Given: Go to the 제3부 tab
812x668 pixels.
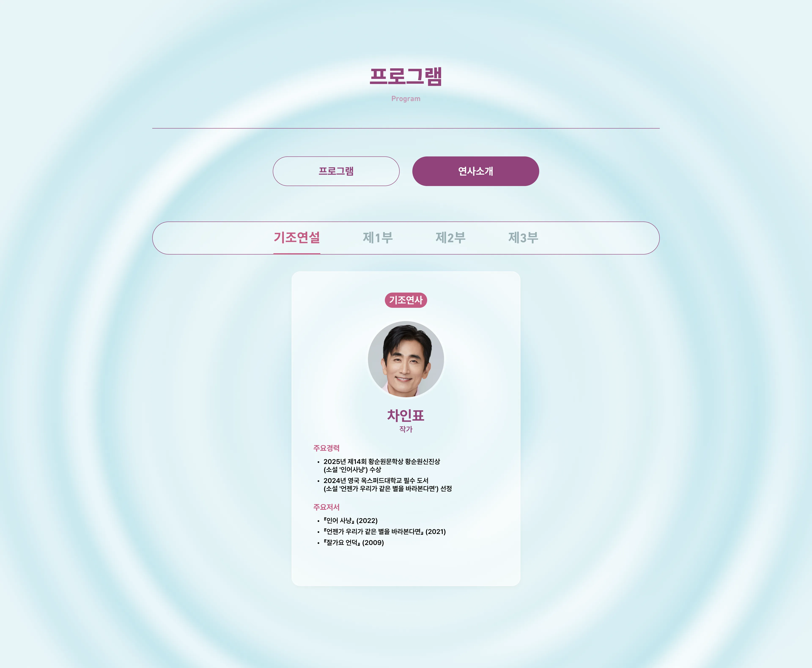Looking at the screenshot, I should 523,237.
